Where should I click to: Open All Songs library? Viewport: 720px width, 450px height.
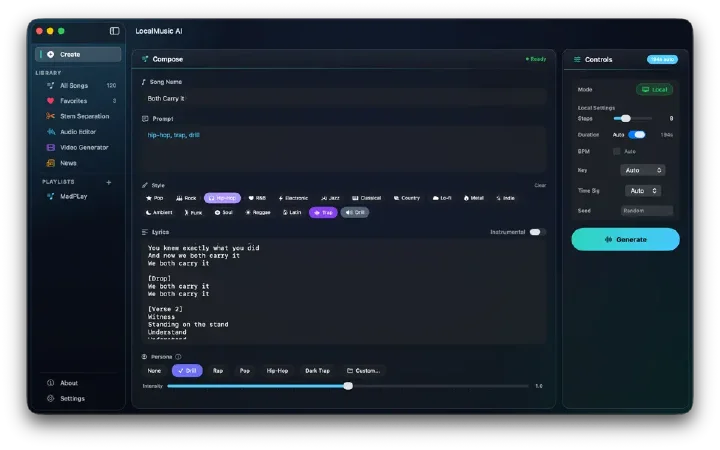click(78, 85)
